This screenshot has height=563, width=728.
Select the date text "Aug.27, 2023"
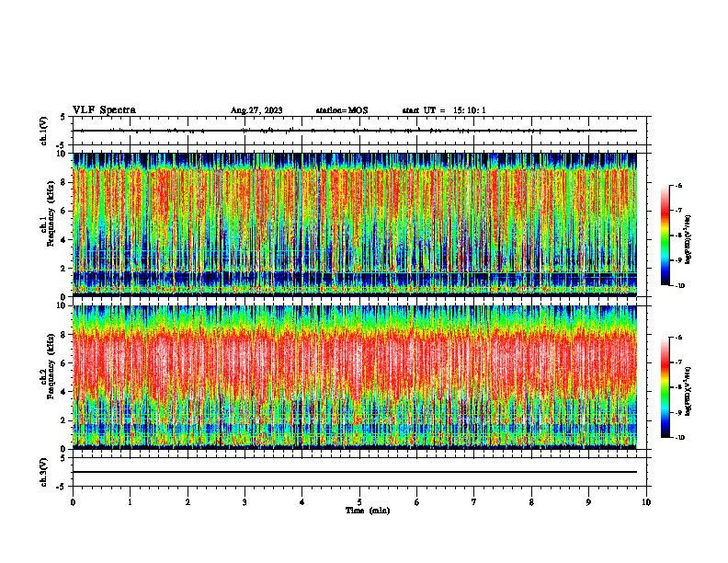pyautogui.click(x=256, y=110)
